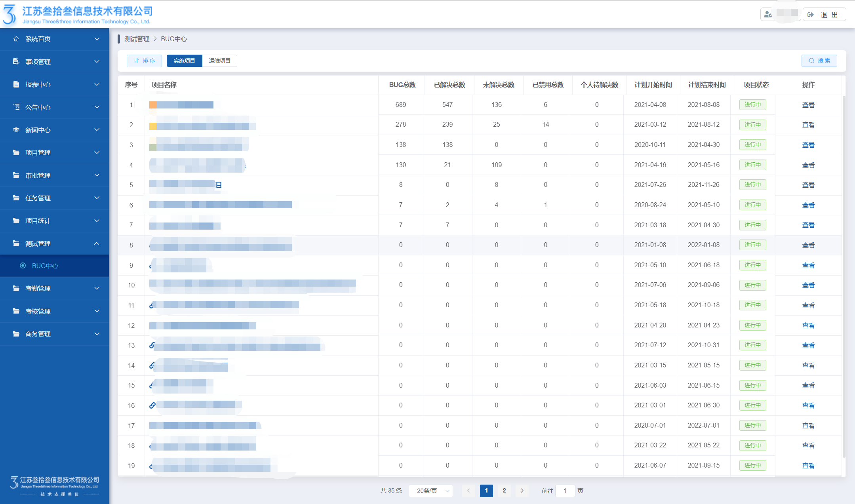
Task: Click the user profile icon in header
Action: click(768, 15)
